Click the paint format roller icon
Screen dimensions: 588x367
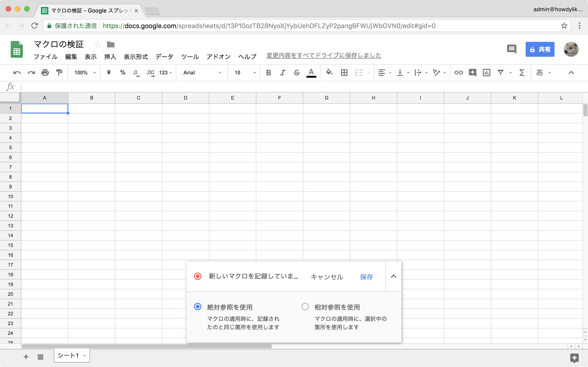pos(59,73)
